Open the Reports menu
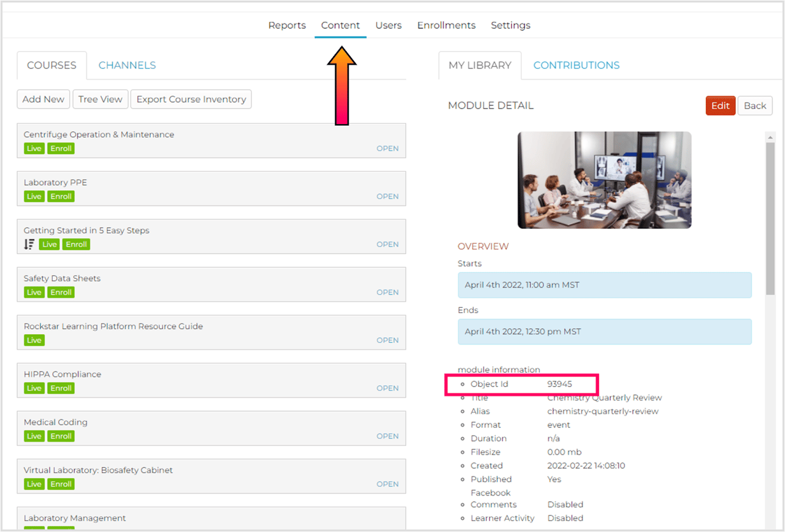 (286, 25)
